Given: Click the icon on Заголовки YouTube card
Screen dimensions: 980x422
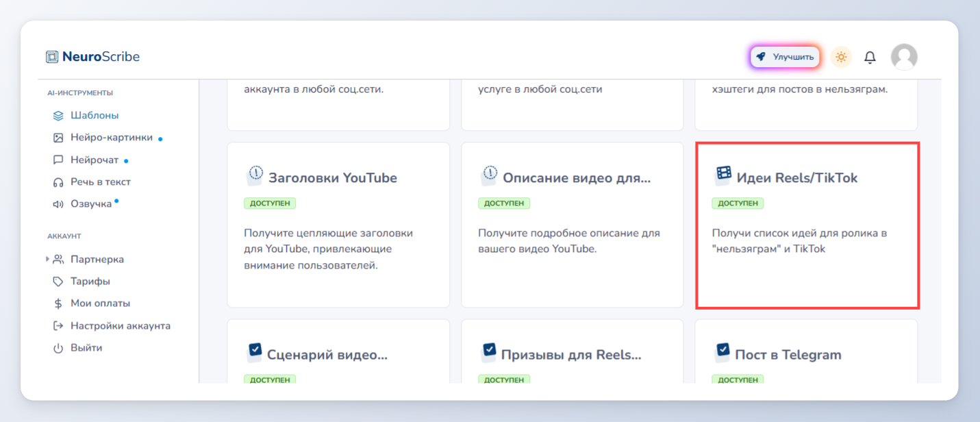Looking at the screenshot, I should click(255, 176).
